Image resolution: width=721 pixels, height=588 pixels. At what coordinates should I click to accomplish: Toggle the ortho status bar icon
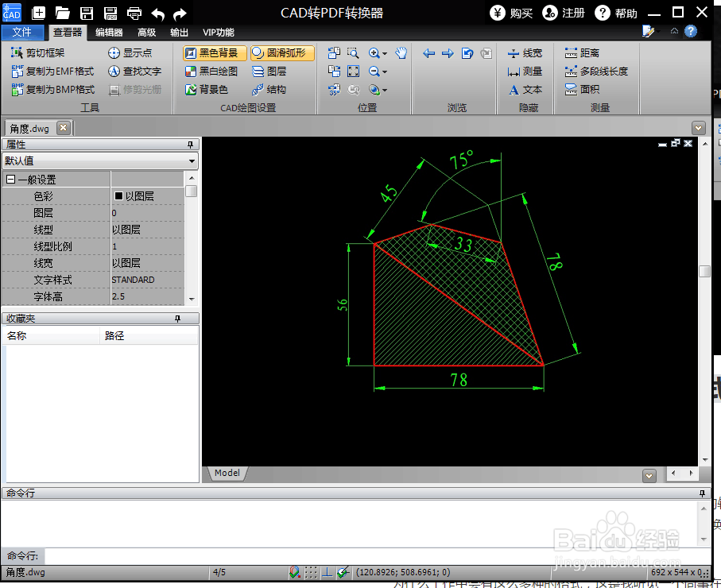327,572
